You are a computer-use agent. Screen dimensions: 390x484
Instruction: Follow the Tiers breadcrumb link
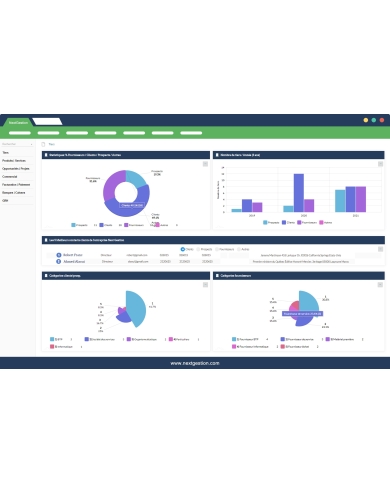click(x=52, y=144)
